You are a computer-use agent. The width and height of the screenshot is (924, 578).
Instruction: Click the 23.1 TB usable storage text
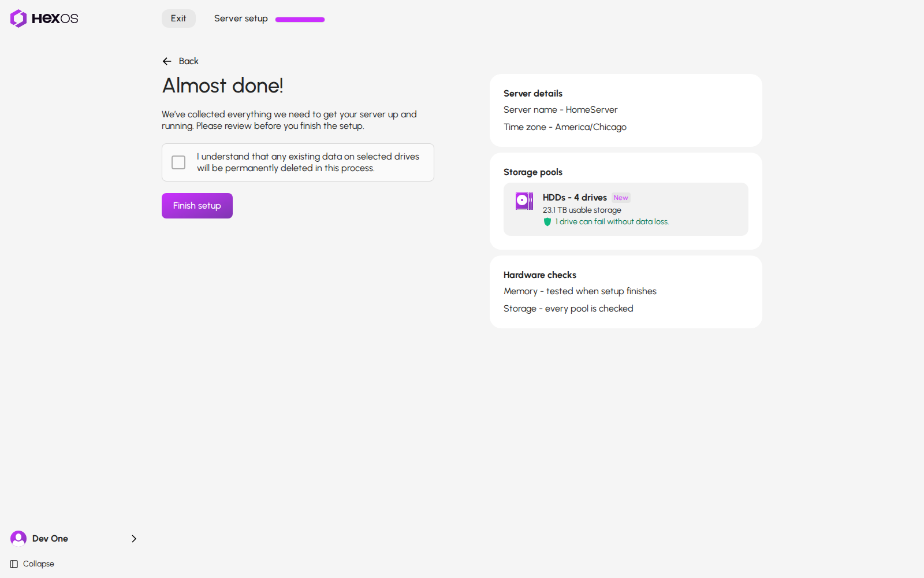(x=582, y=210)
